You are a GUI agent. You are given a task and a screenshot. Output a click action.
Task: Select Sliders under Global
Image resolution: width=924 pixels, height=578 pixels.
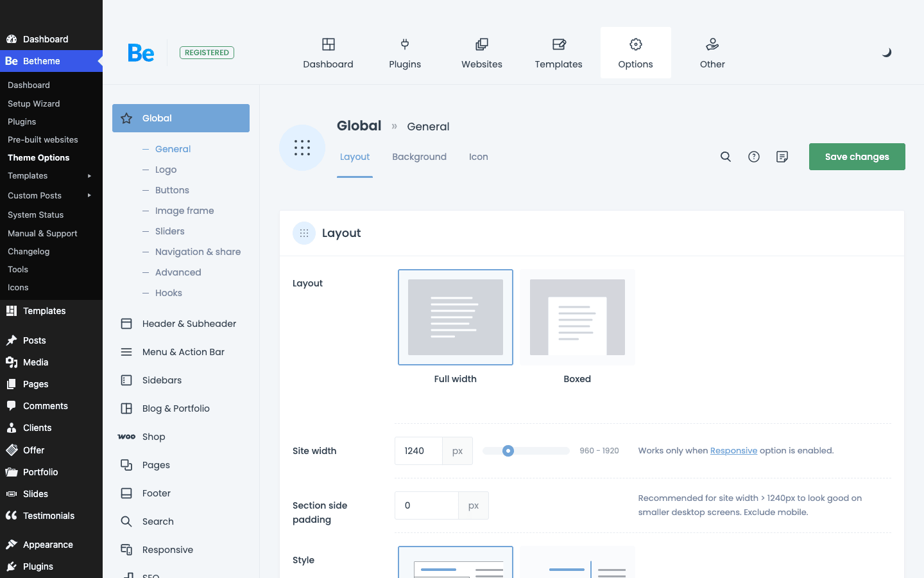tap(169, 231)
